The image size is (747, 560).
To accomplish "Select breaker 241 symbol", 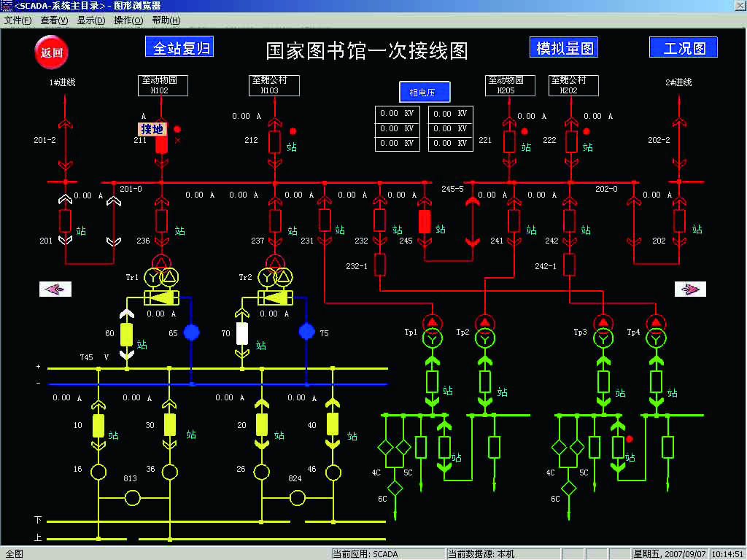I will [514, 221].
